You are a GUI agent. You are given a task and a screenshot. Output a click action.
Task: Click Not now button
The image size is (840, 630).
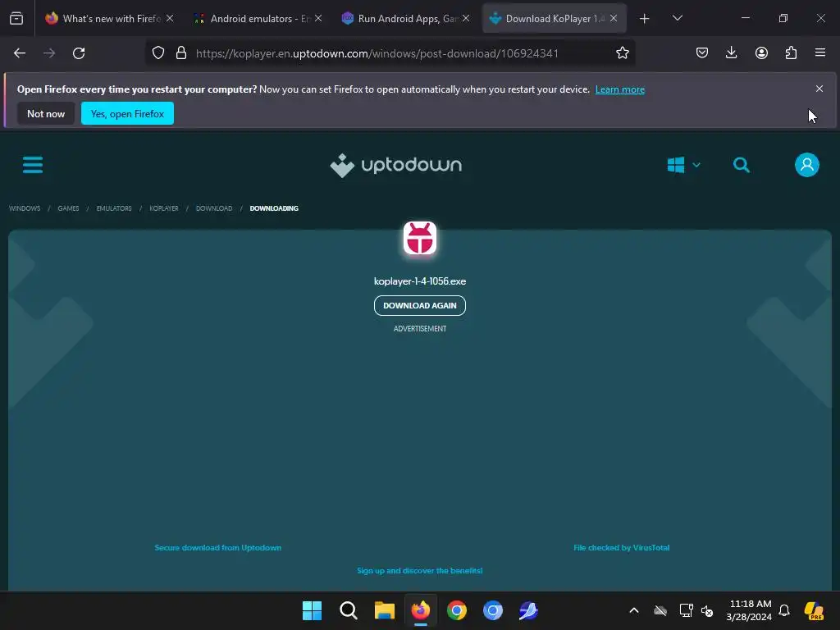46,113
